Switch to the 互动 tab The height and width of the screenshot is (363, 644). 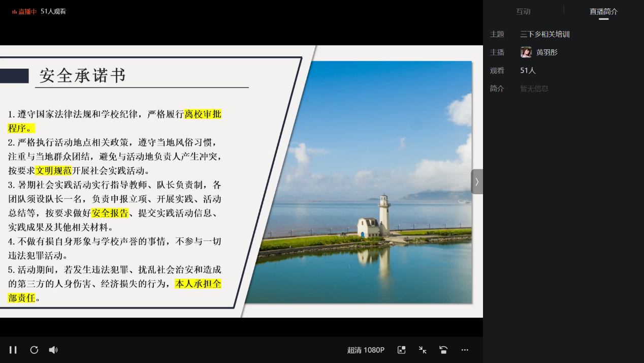[x=523, y=12]
